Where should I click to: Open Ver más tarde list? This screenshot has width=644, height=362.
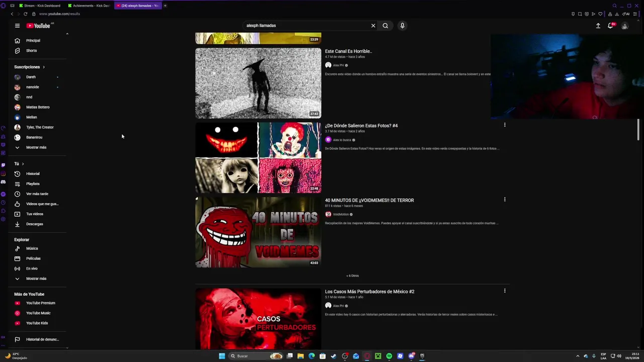point(38,194)
